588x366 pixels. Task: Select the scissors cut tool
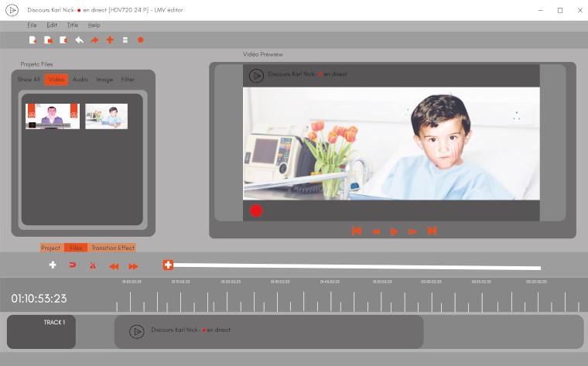coord(92,265)
